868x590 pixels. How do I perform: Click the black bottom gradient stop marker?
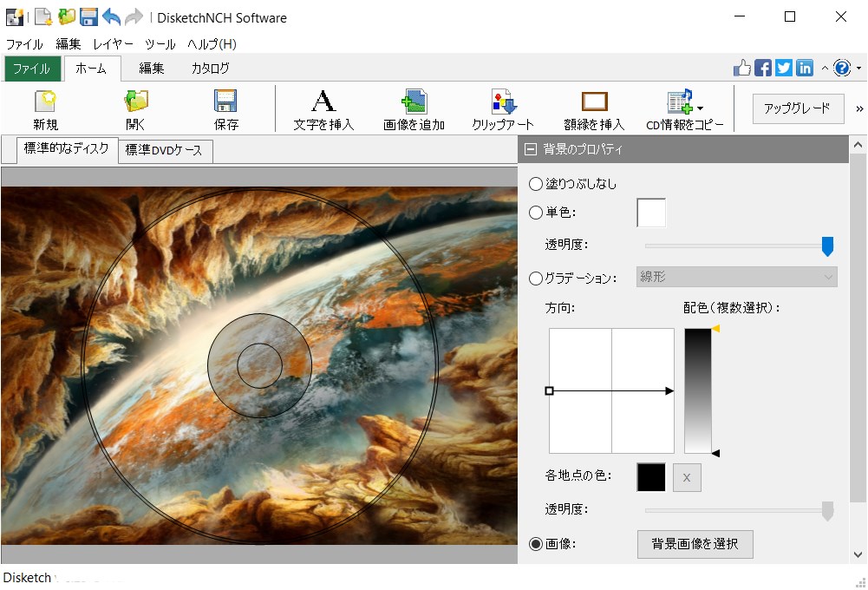click(x=715, y=453)
